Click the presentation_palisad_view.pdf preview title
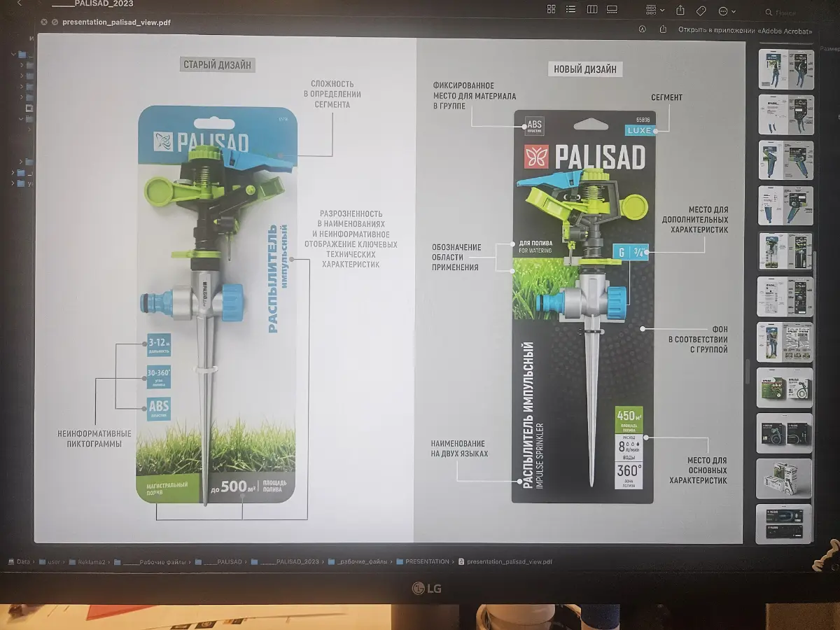The height and width of the screenshot is (630, 840). (x=116, y=22)
